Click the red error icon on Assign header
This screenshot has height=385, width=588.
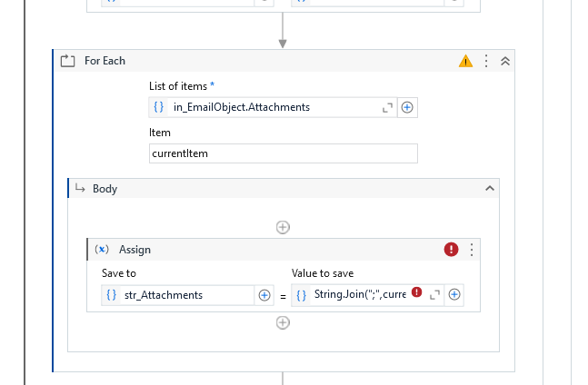click(451, 250)
